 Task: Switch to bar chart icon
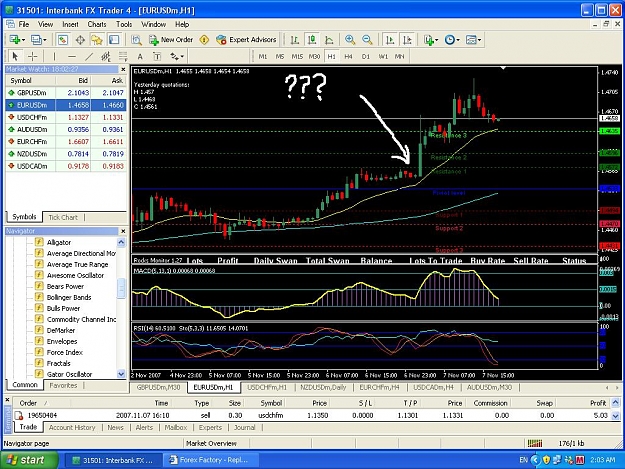point(295,40)
